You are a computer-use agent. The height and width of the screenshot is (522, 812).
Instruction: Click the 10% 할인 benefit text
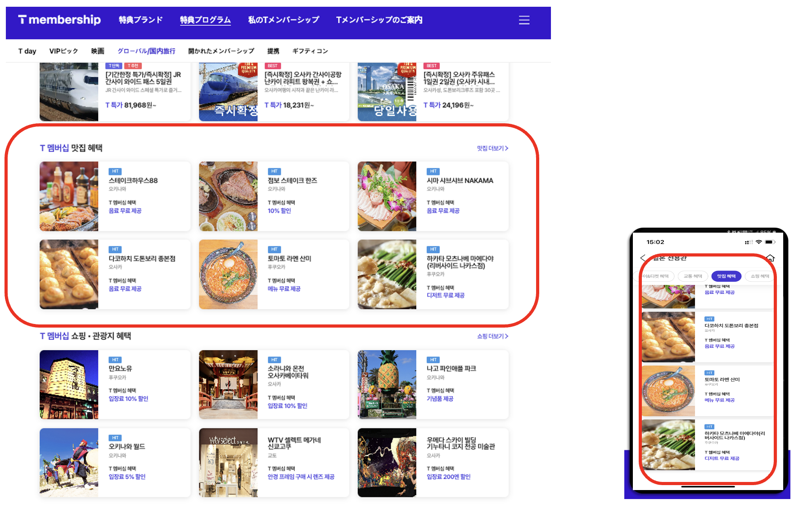pos(279,211)
